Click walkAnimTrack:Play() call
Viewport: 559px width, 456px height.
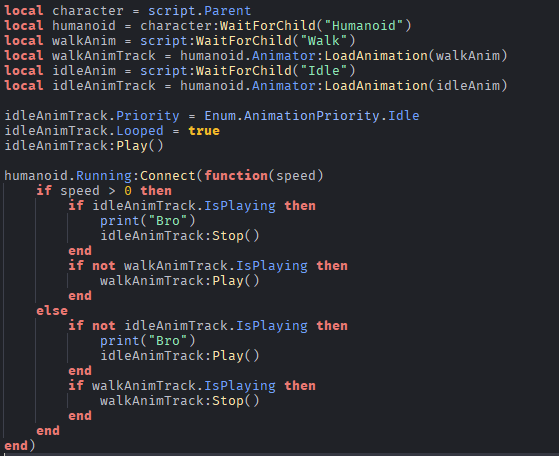pos(180,281)
